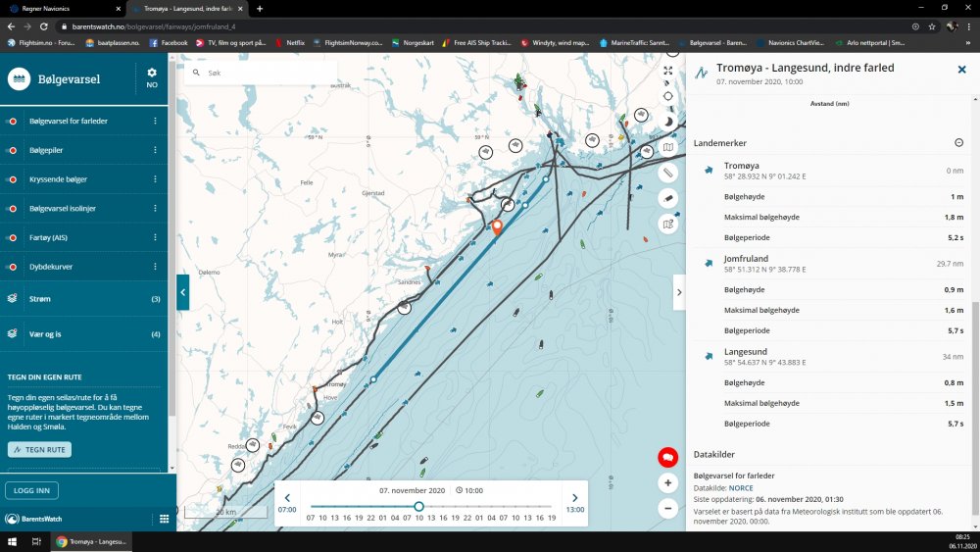Open the Facebook bookmark
The width and height of the screenshot is (980, 552).
click(x=169, y=42)
